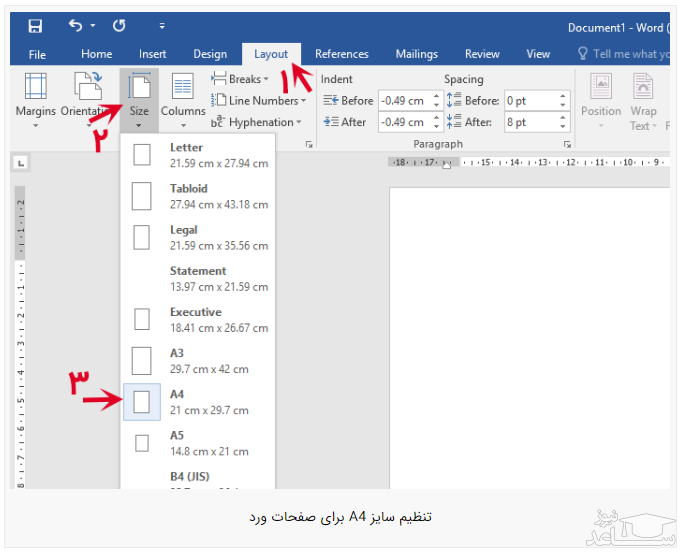Click the Redo icon in quick access toolbar

(x=120, y=26)
